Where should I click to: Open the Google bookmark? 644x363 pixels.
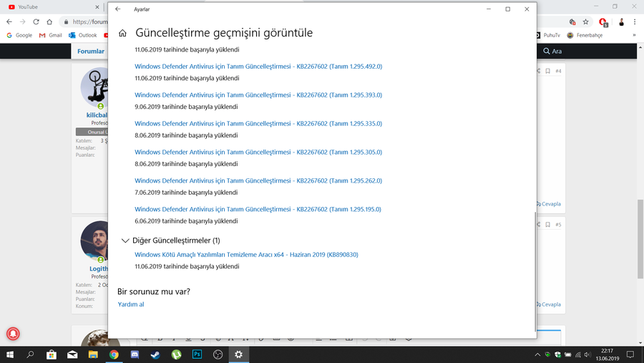coord(19,35)
